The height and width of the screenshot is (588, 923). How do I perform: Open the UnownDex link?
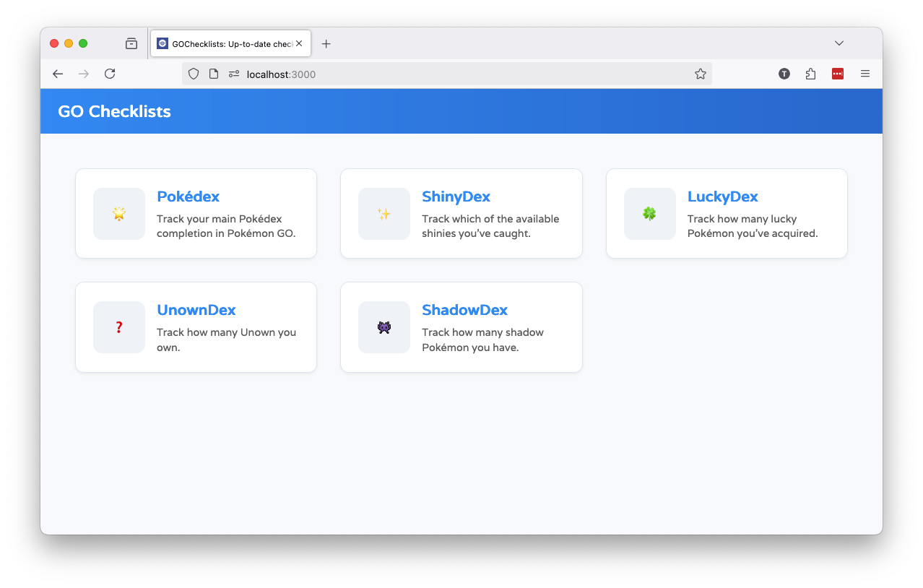coord(196,310)
